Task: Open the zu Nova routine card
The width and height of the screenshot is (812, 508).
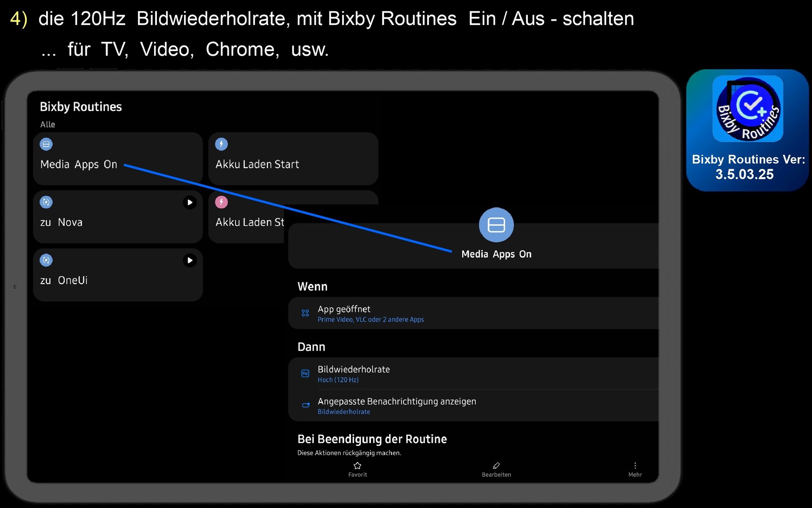Action: tap(118, 216)
